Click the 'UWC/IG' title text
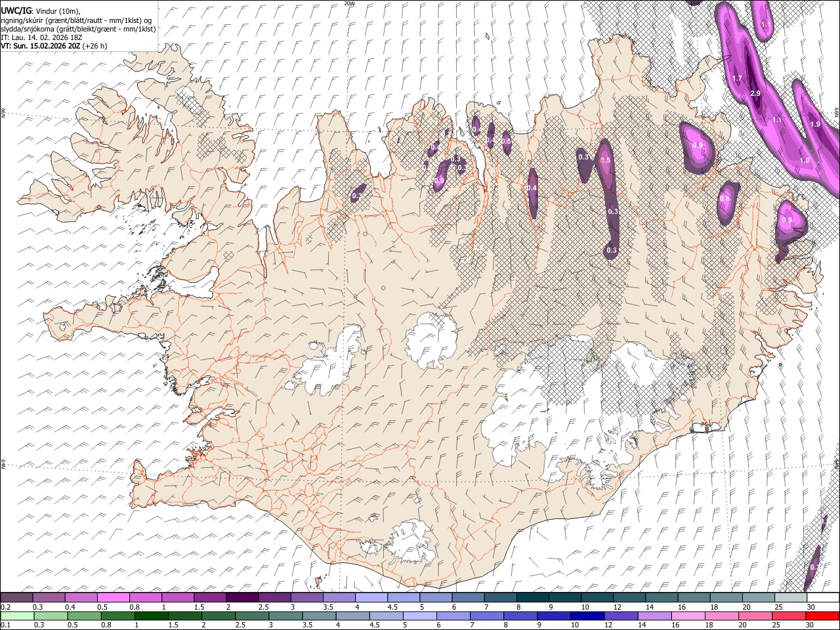 (x=16, y=10)
